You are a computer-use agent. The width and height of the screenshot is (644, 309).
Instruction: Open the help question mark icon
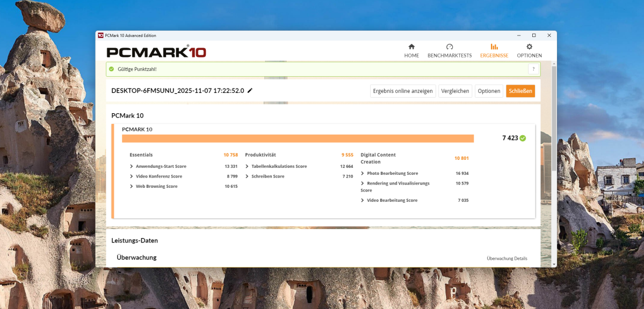tap(533, 69)
